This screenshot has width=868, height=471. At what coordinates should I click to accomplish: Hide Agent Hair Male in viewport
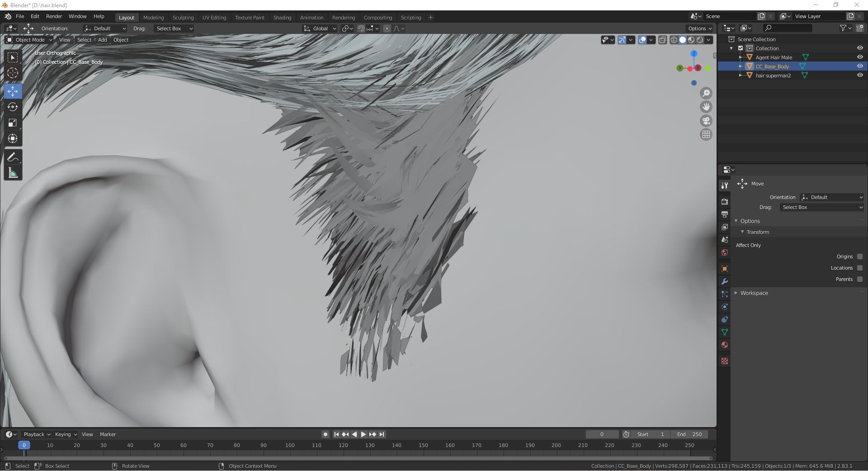click(x=860, y=57)
